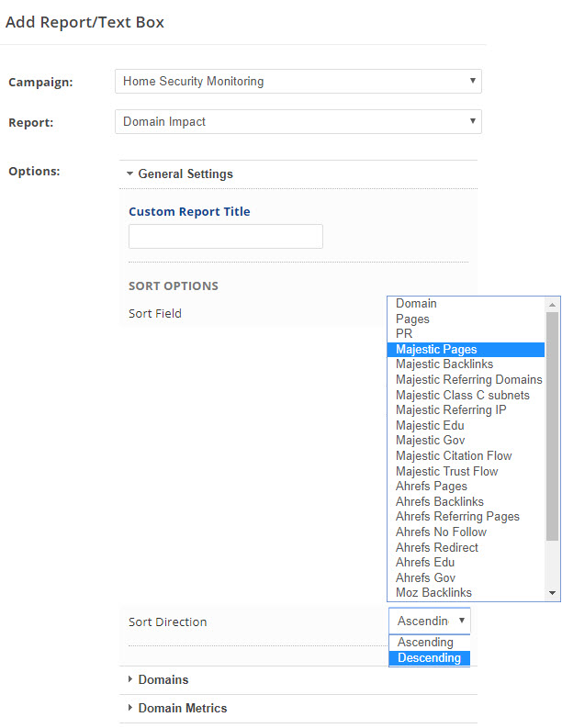Select Majestic Trust Flow option
This screenshot has width=562, height=728.
(x=446, y=471)
